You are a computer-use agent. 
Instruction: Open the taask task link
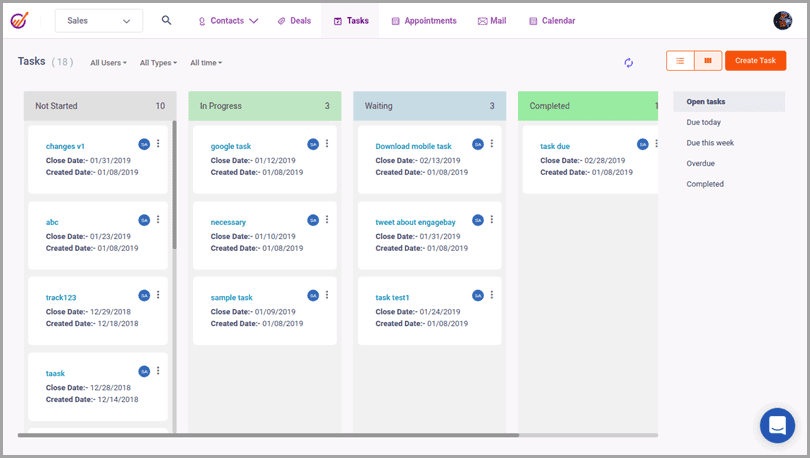point(55,374)
